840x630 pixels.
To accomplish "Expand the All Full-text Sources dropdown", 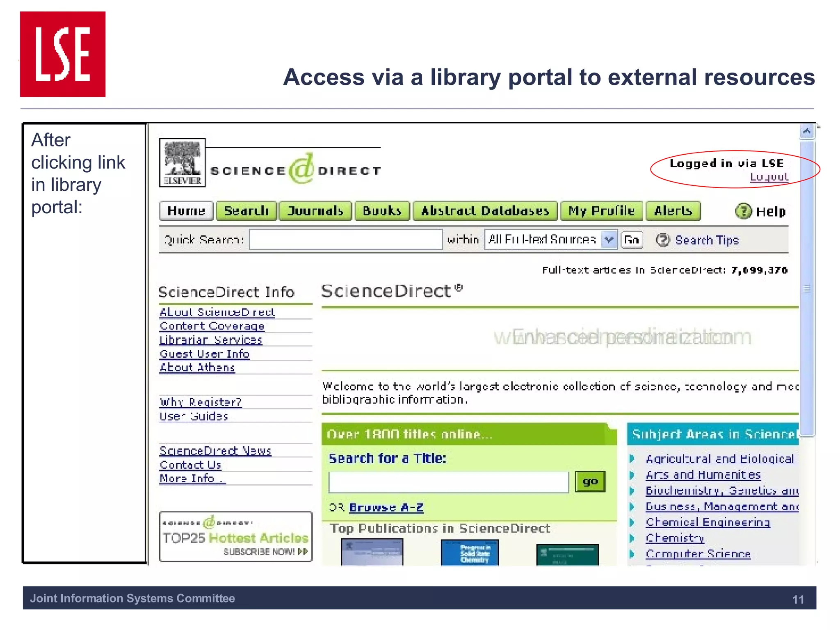I will 551,240.
